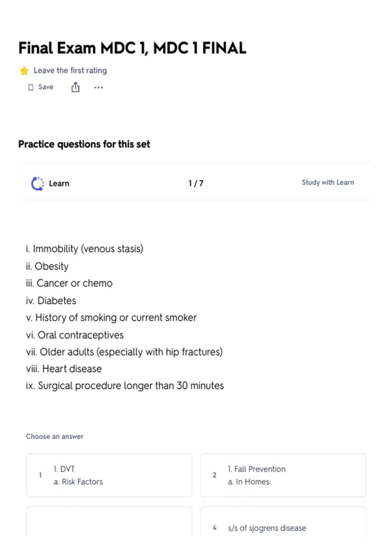
Task: Select answer 2 Fall Prevention In Homes
Action: (284, 475)
